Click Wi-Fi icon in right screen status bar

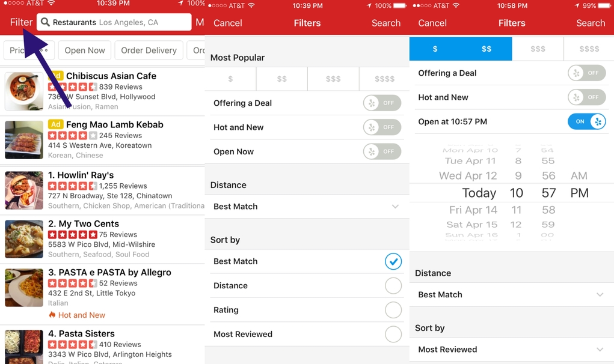click(x=456, y=5)
